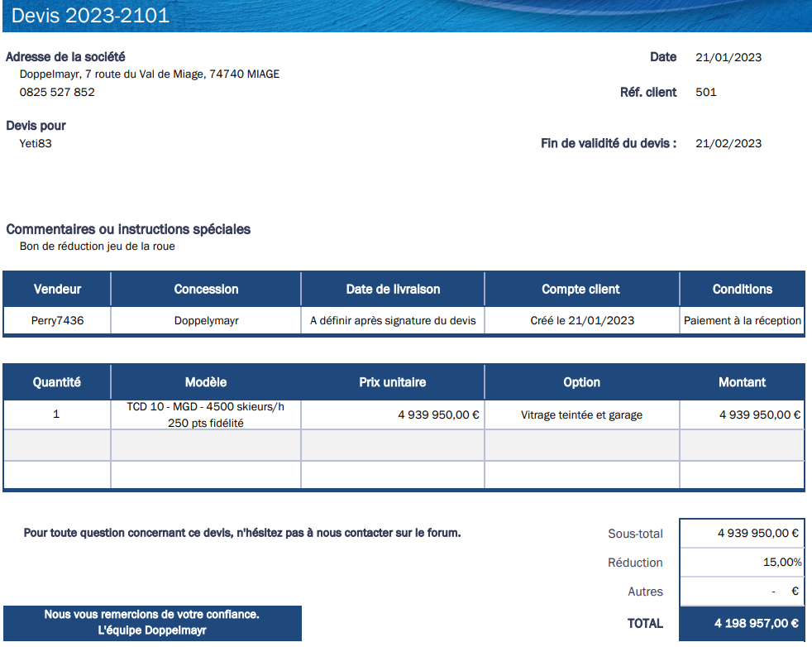The image size is (812, 647).
Task: Select the concession cell Doppelymayr
Action: 206,321
